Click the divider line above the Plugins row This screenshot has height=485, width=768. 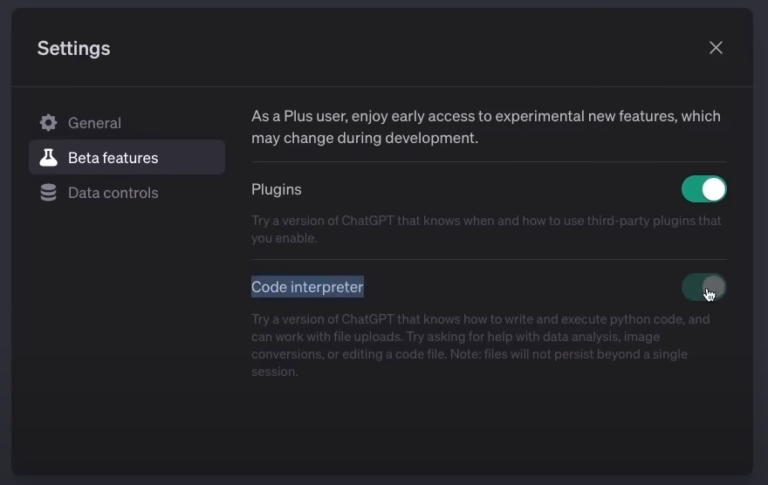pyautogui.click(x=489, y=162)
